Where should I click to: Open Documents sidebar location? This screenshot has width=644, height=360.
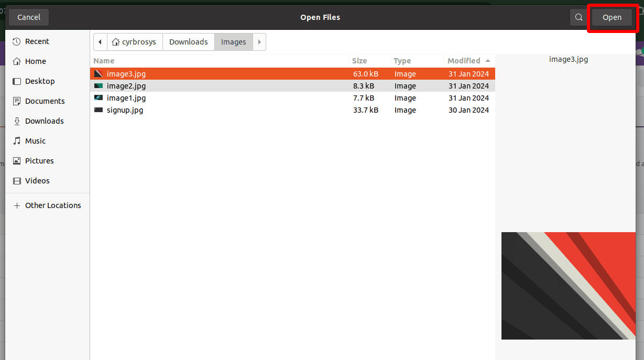pyautogui.click(x=48, y=101)
